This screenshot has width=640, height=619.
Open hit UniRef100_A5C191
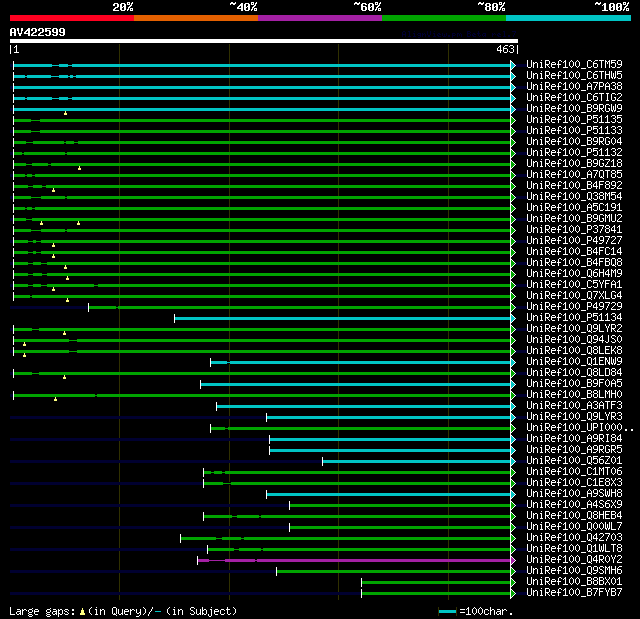click(x=574, y=208)
